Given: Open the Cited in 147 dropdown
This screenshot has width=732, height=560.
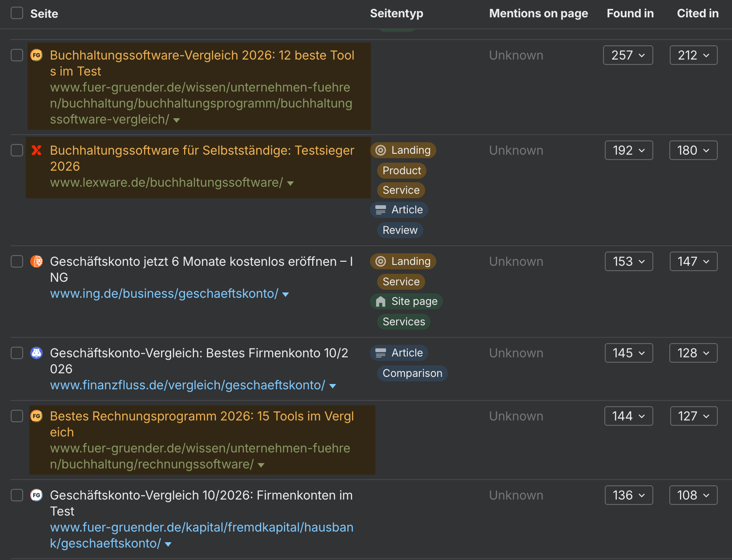Looking at the screenshot, I should point(694,261).
